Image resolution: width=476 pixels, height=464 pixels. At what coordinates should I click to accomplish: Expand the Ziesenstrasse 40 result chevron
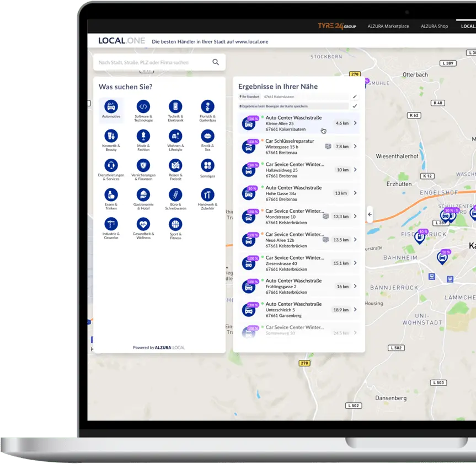[x=355, y=263]
